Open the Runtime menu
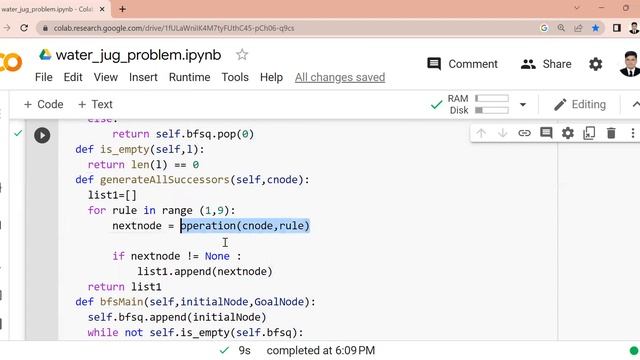 189,77
